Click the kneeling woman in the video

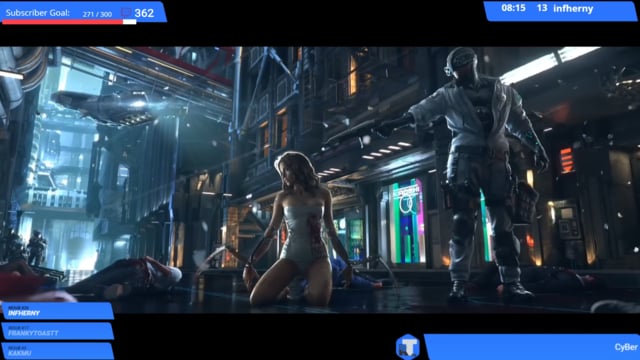click(299, 230)
